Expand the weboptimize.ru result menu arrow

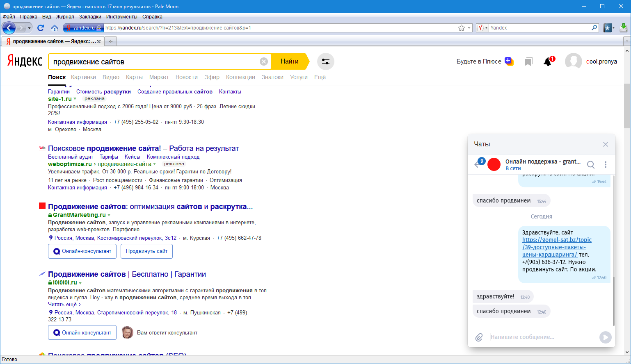[155, 164]
